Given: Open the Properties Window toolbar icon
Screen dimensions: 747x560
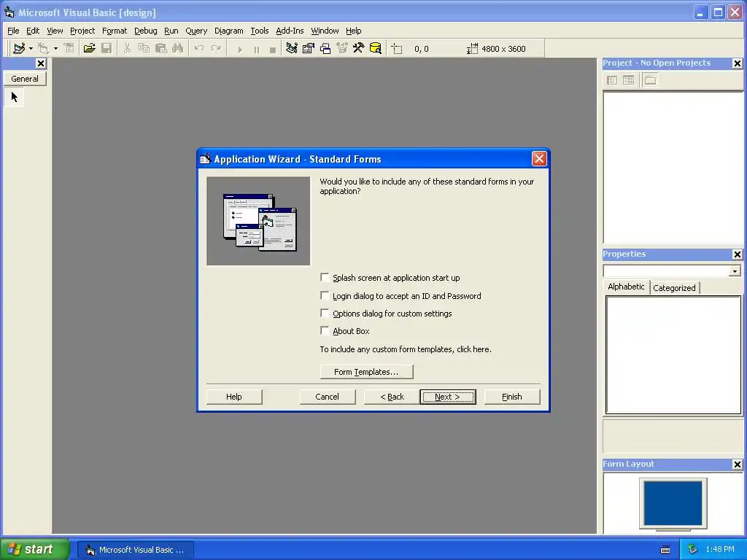Looking at the screenshot, I should point(309,49).
